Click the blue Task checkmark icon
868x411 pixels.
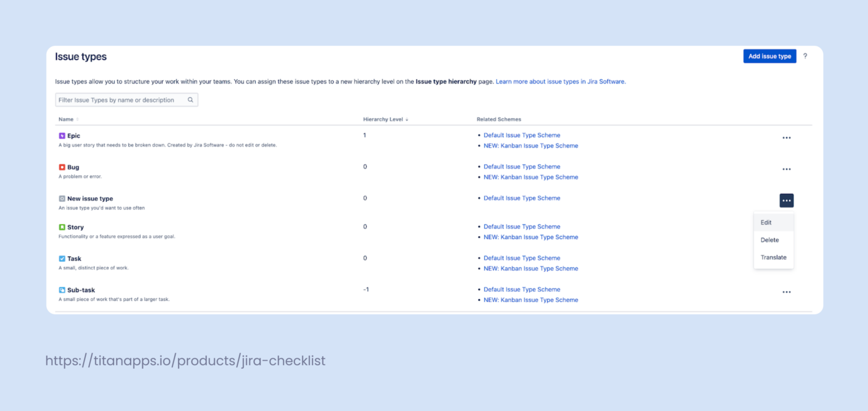point(61,258)
